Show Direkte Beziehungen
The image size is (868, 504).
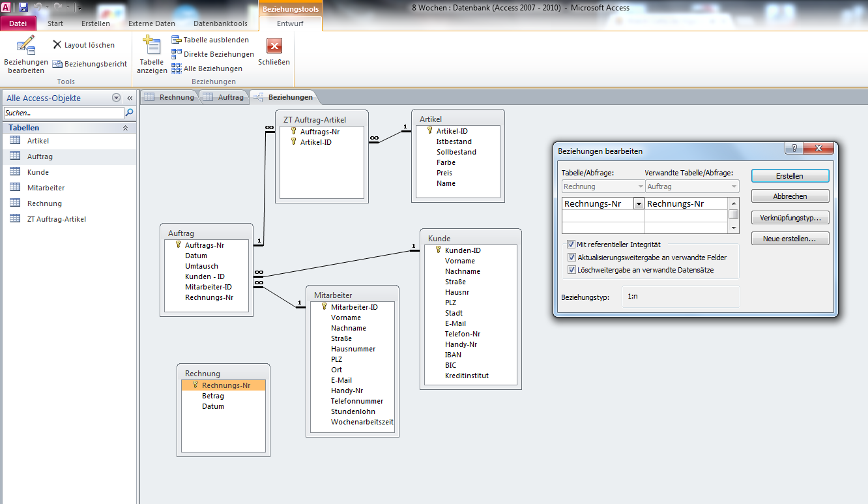[212, 54]
